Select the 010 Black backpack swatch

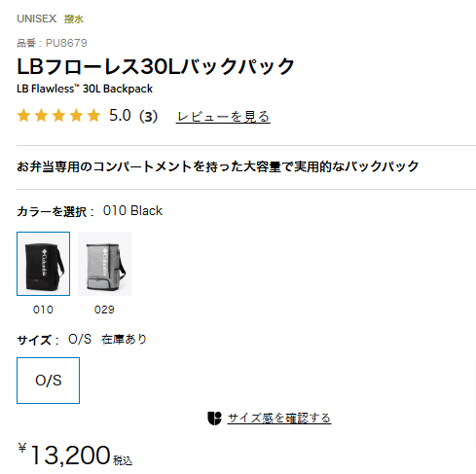click(43, 264)
